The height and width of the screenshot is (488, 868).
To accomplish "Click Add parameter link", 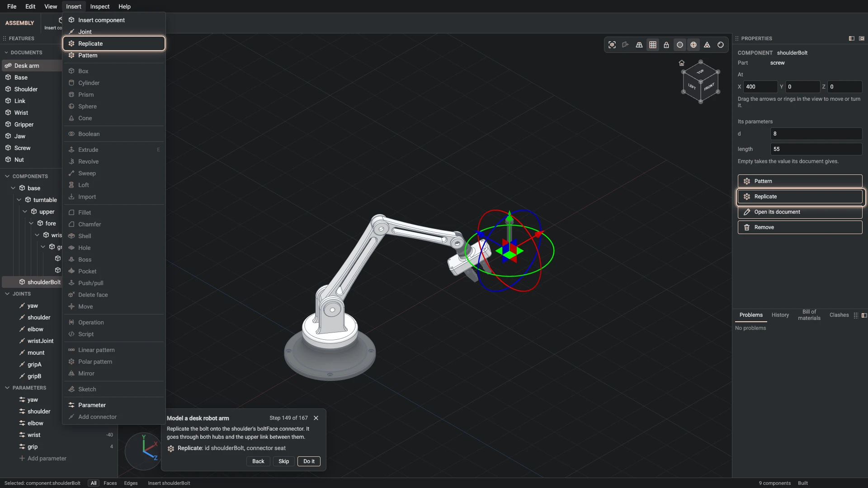I will (x=42, y=458).
